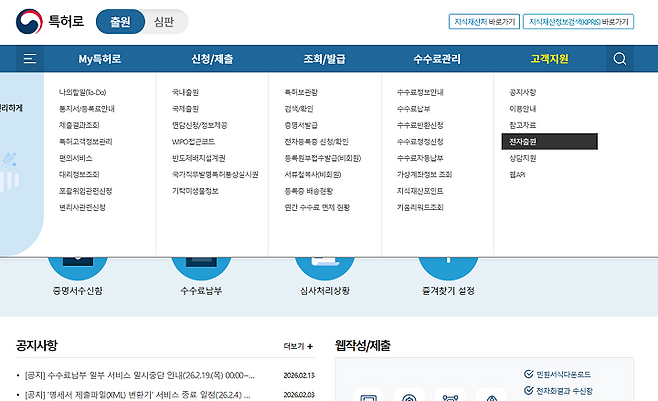
Task: Select 등록증 배송현황 submenu item
Action: 308,191
